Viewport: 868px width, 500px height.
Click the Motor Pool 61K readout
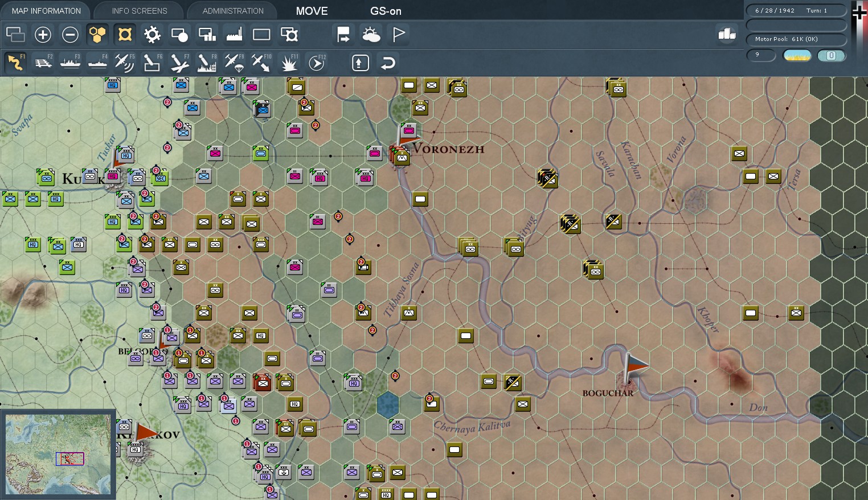(796, 39)
